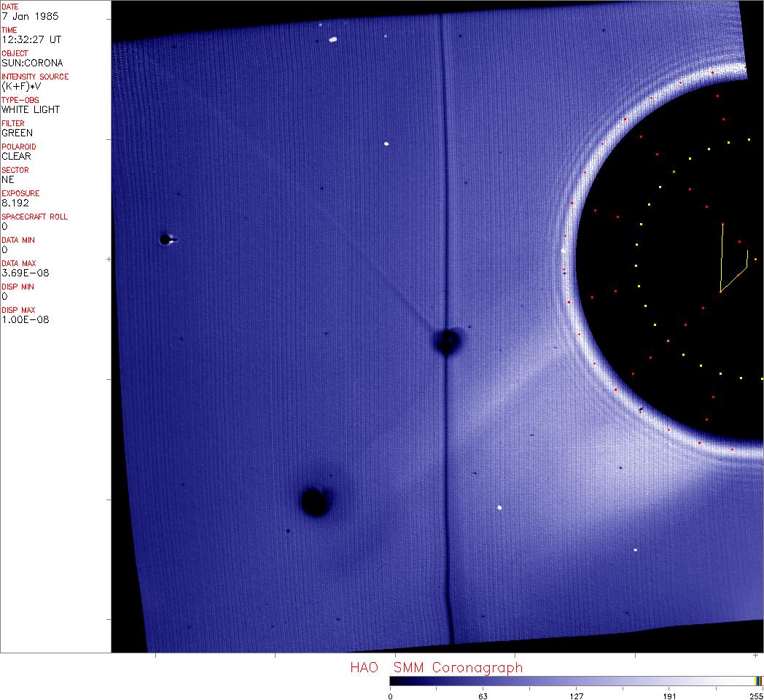764x700 pixels.
Task: Click the SPACECRAFT ROLL label
Action: coord(35,217)
